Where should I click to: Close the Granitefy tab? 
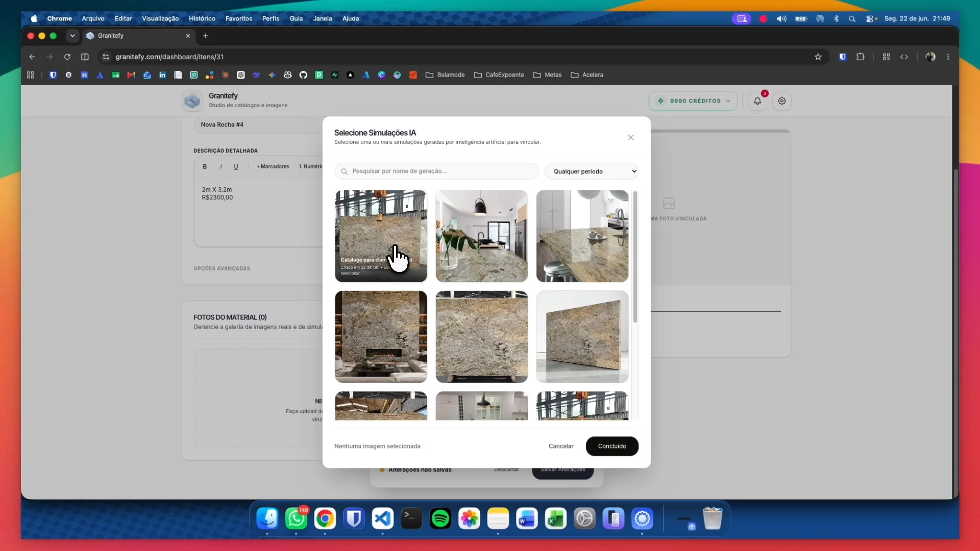188,36
